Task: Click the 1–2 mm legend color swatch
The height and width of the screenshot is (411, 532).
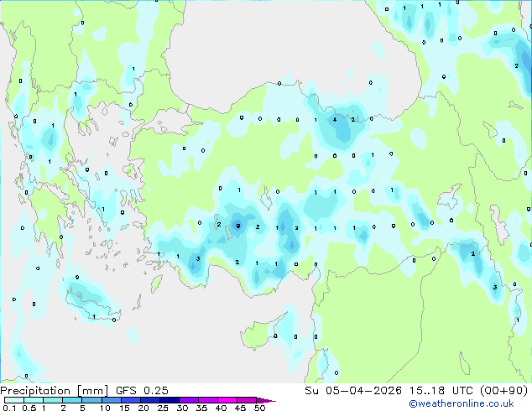Action: tap(53, 400)
